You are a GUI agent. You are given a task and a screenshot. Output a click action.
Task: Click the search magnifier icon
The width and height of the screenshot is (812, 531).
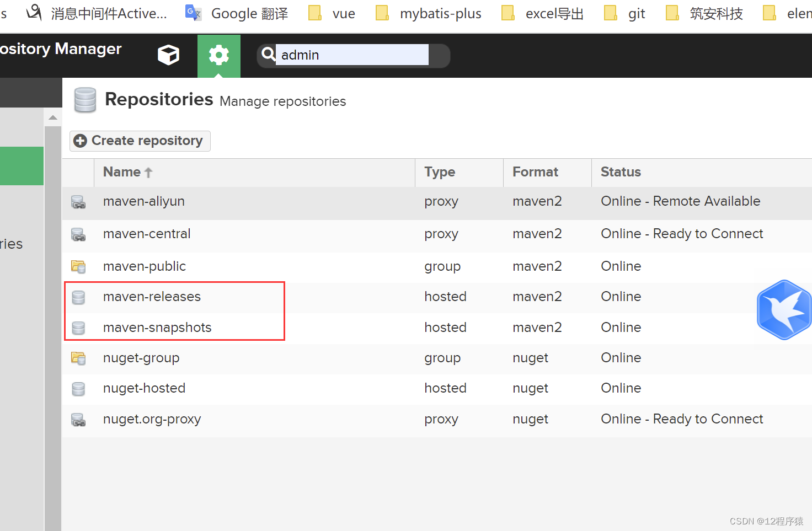coord(268,55)
